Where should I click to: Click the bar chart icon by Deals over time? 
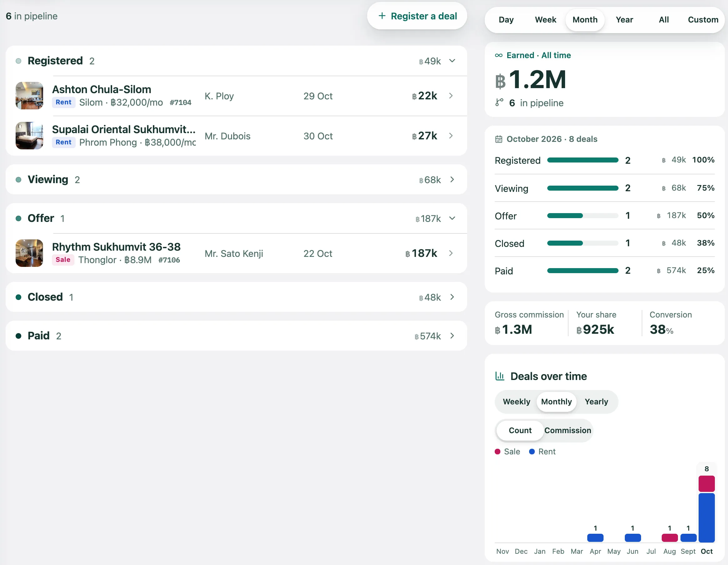tap(500, 376)
